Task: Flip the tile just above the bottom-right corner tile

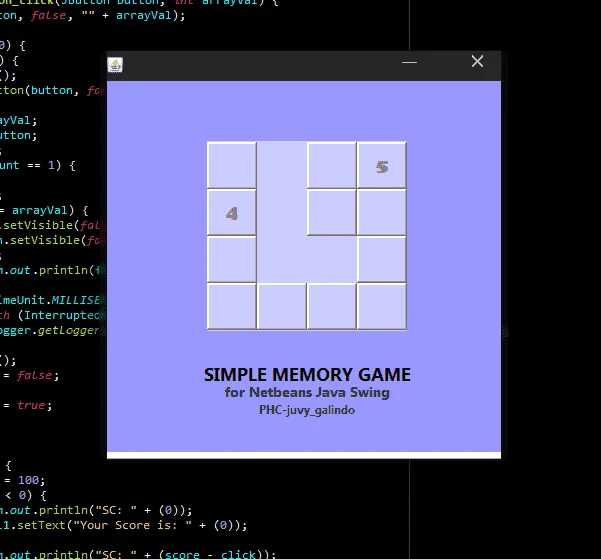Action: click(x=382, y=260)
